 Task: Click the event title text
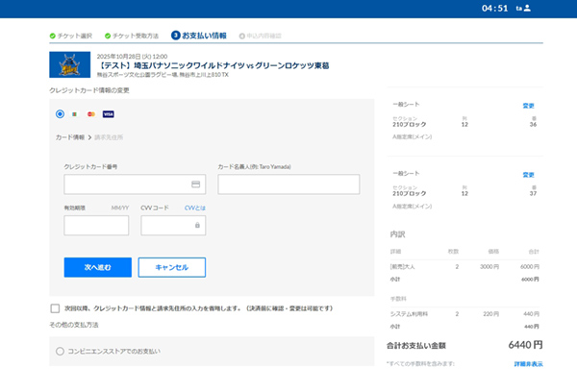[213, 65]
